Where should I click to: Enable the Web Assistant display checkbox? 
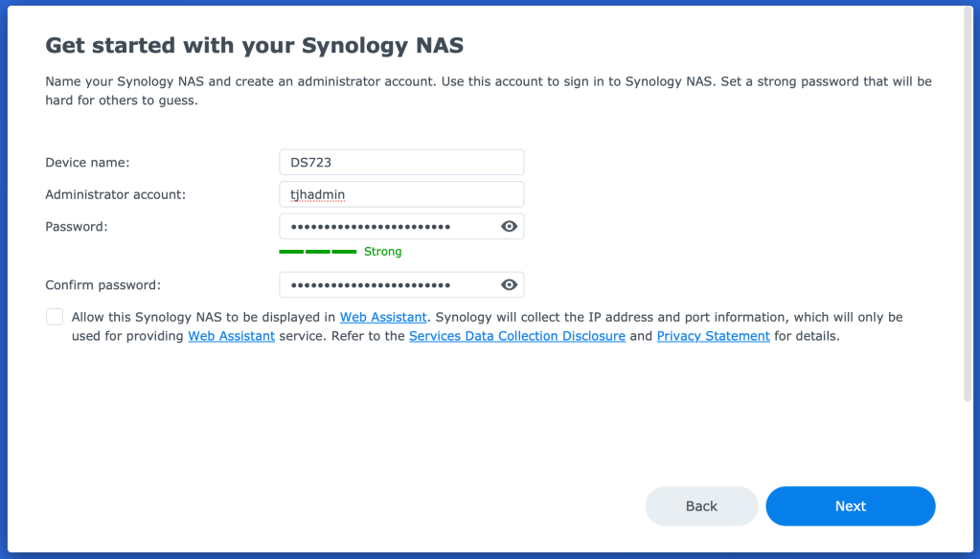pyautogui.click(x=55, y=317)
